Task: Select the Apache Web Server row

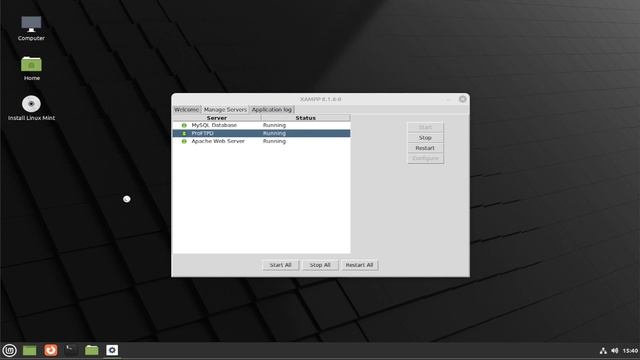Action: [x=261, y=141]
